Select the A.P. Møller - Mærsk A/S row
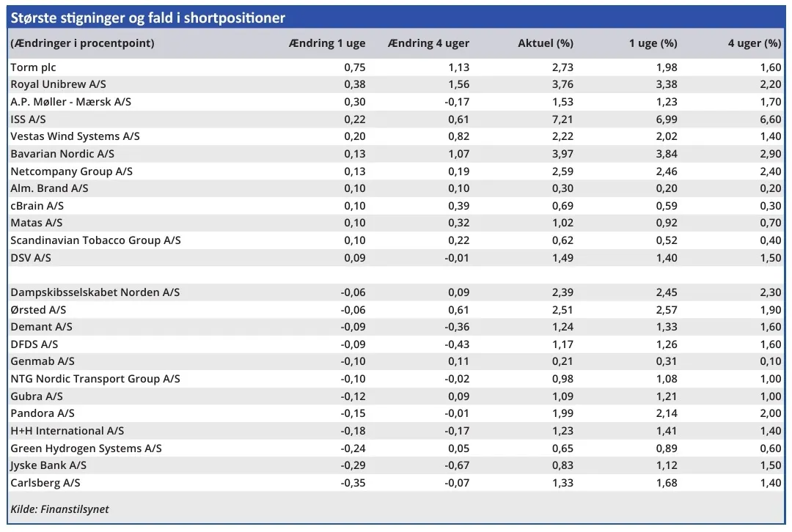The height and width of the screenshot is (532, 792). click(x=70, y=102)
